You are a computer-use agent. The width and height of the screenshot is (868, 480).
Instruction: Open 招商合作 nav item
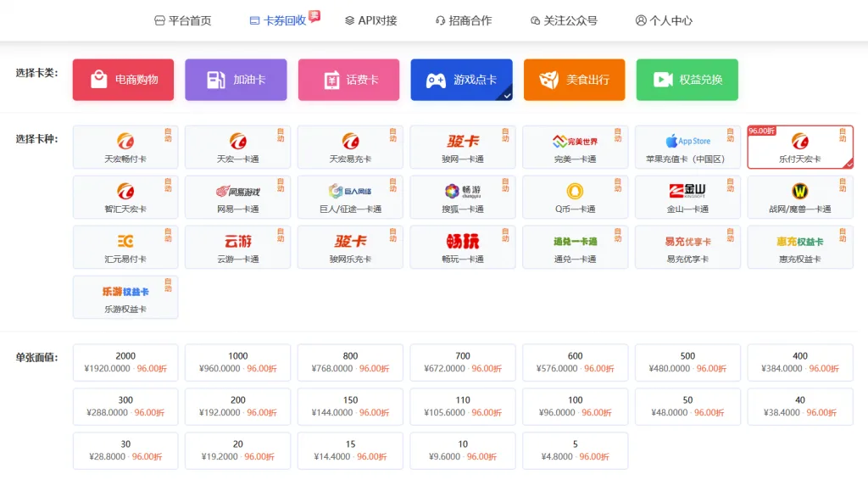(x=464, y=20)
